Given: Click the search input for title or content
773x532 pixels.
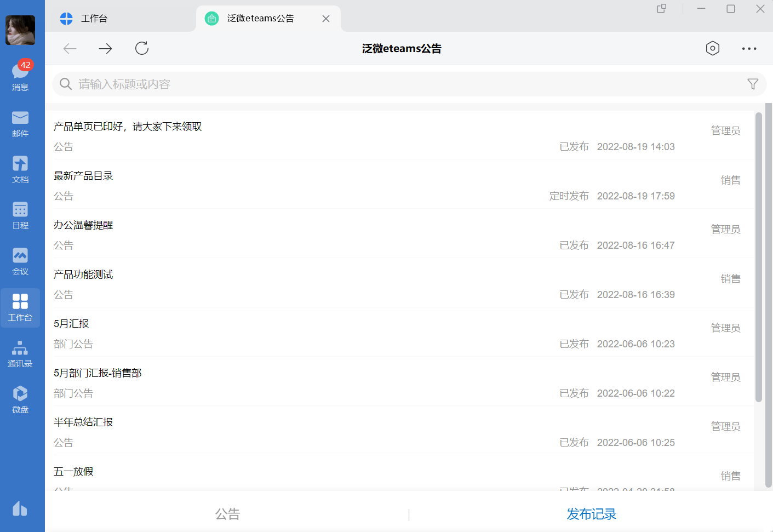Looking at the screenshot, I should (383, 84).
